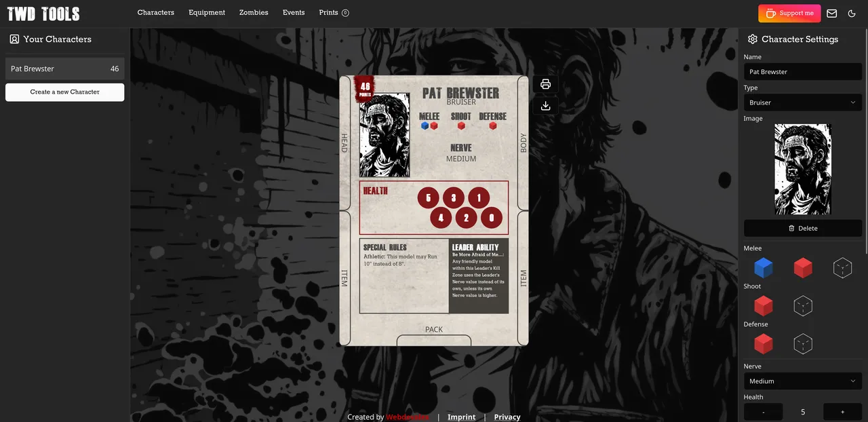Click the character image thumbnail in settings

pos(803,169)
